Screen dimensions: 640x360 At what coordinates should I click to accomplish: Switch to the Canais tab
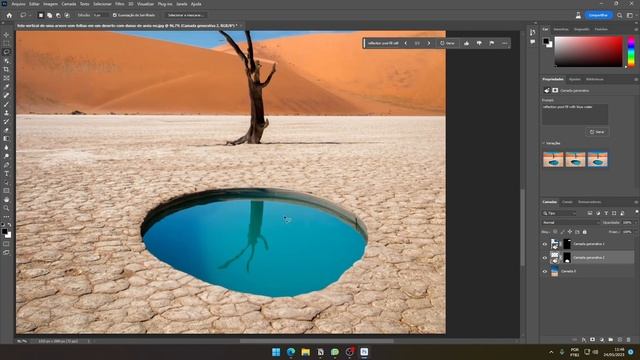tap(567, 202)
